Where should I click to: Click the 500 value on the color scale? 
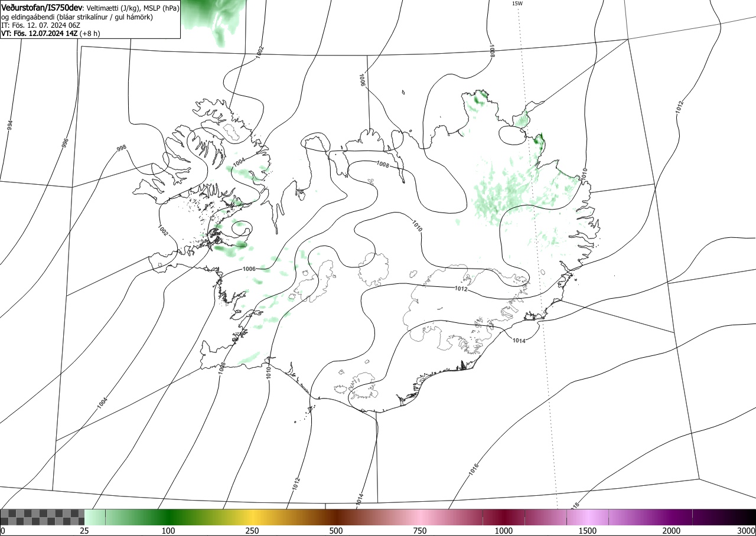336,531
